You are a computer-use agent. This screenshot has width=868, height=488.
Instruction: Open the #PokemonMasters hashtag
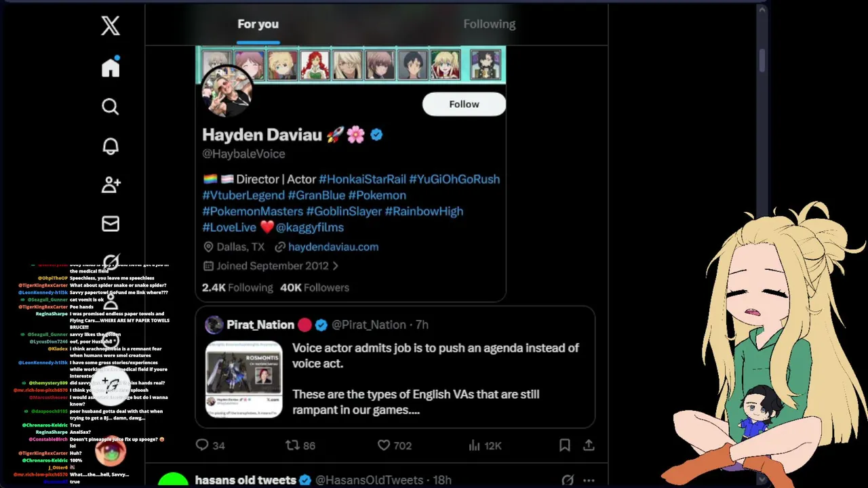(252, 211)
